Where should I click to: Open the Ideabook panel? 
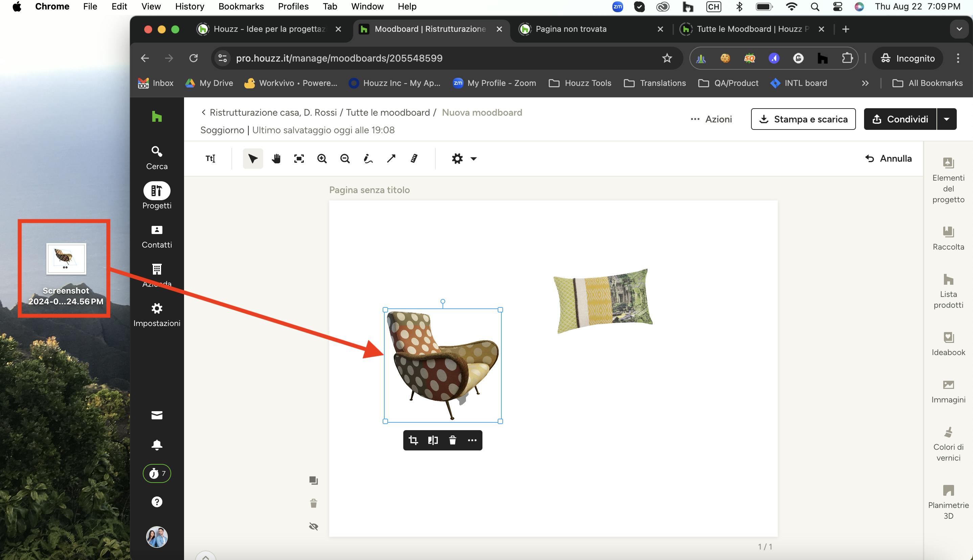[948, 344]
